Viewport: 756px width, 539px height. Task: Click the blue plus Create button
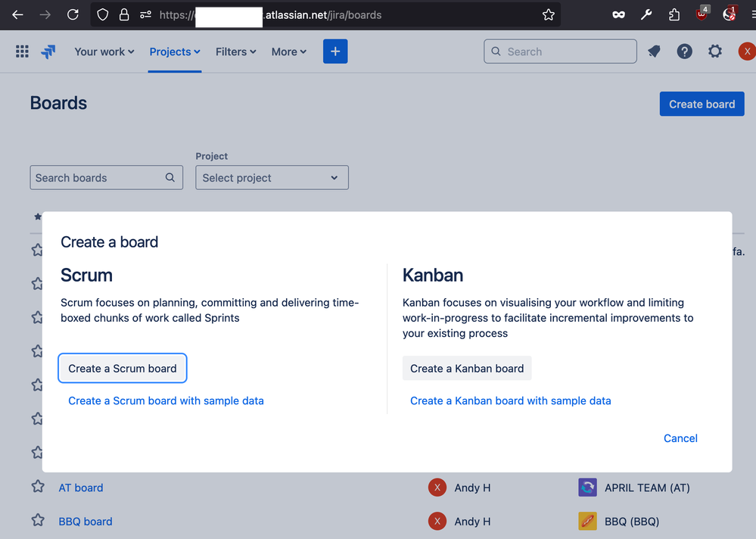click(x=335, y=51)
